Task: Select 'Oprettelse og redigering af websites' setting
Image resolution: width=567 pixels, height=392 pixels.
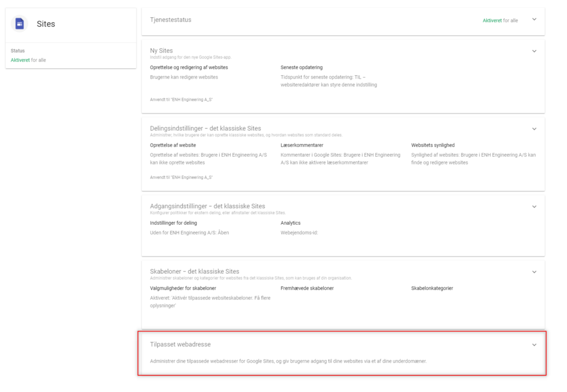Action: click(x=189, y=67)
